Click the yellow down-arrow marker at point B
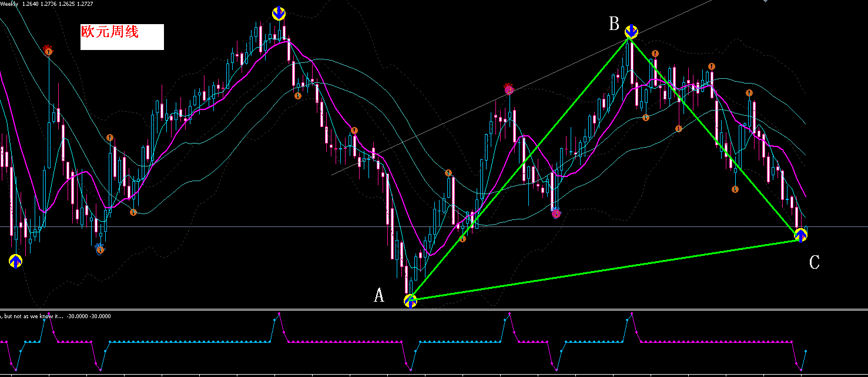This screenshot has width=868, height=377. [x=631, y=31]
